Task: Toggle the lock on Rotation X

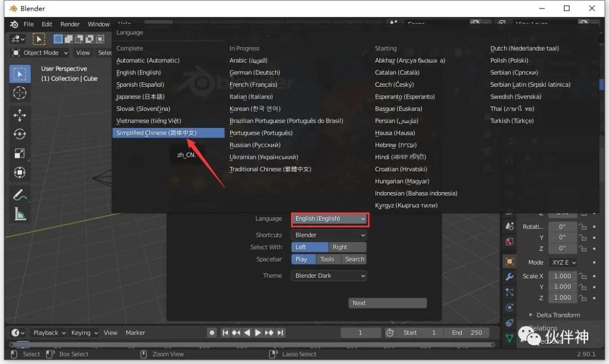Action: point(582,227)
